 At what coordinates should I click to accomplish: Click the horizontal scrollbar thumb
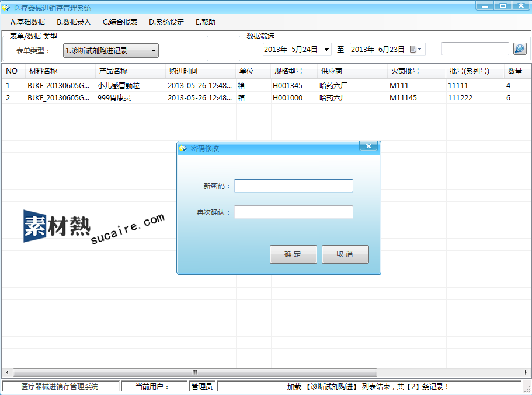(x=195, y=372)
